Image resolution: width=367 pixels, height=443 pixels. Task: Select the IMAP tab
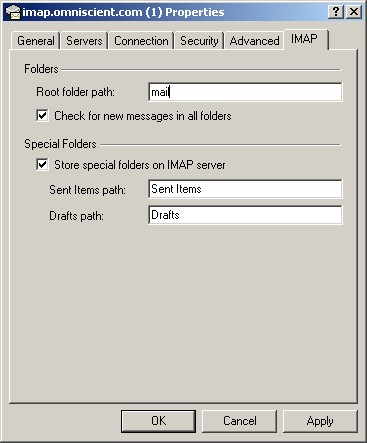pos(304,39)
